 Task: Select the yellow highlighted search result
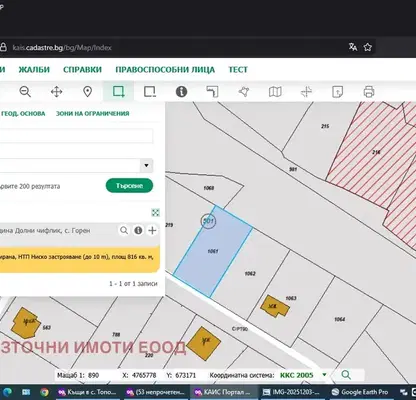(x=79, y=260)
